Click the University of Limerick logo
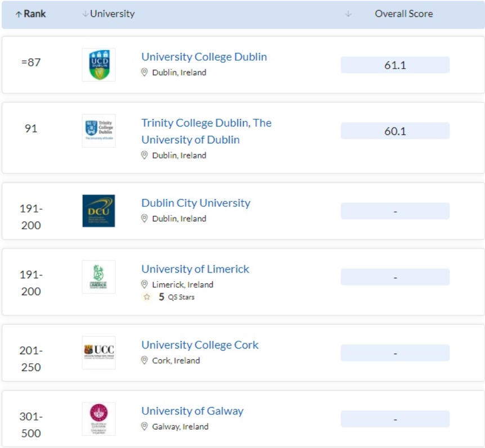 tap(98, 277)
